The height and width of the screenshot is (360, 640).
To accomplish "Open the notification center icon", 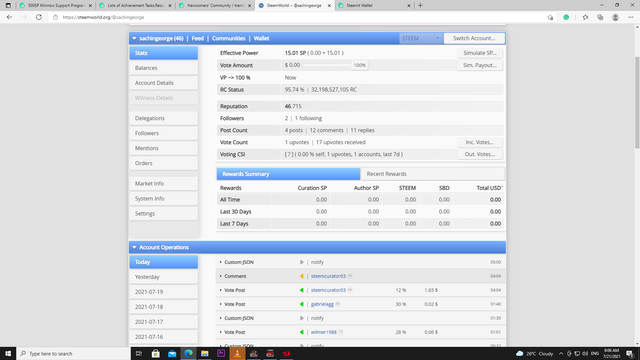I will point(630,353).
